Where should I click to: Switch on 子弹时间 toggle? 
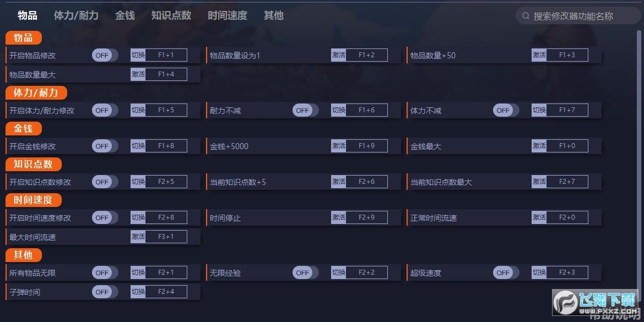pyautogui.click(x=105, y=292)
